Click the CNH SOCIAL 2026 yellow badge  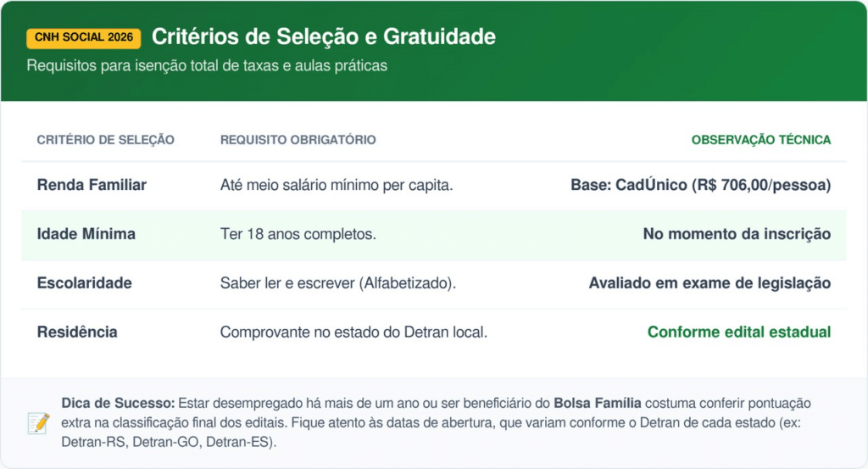[x=83, y=38]
